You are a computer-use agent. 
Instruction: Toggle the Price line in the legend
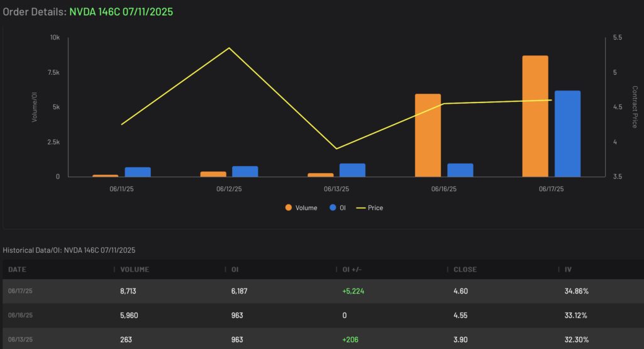[x=370, y=208]
